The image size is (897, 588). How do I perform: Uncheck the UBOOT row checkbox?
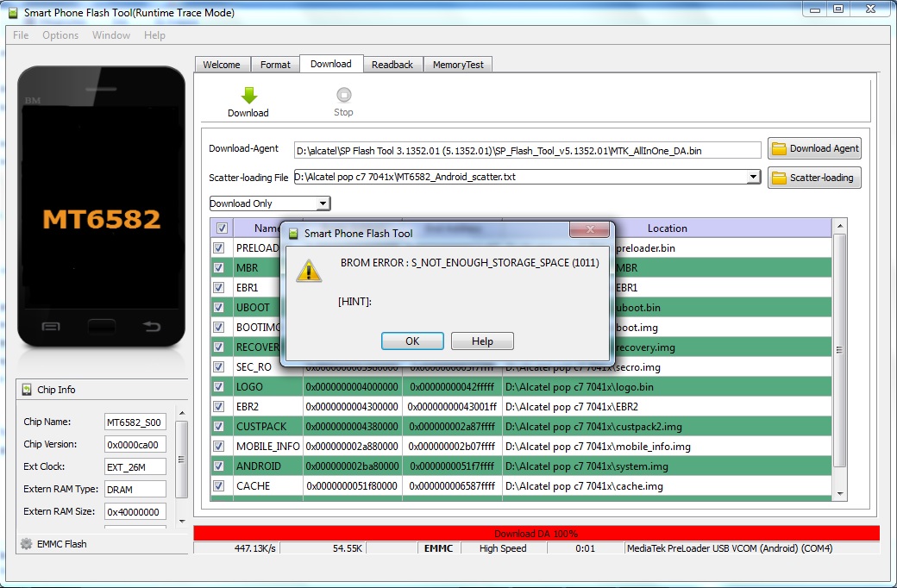(218, 307)
